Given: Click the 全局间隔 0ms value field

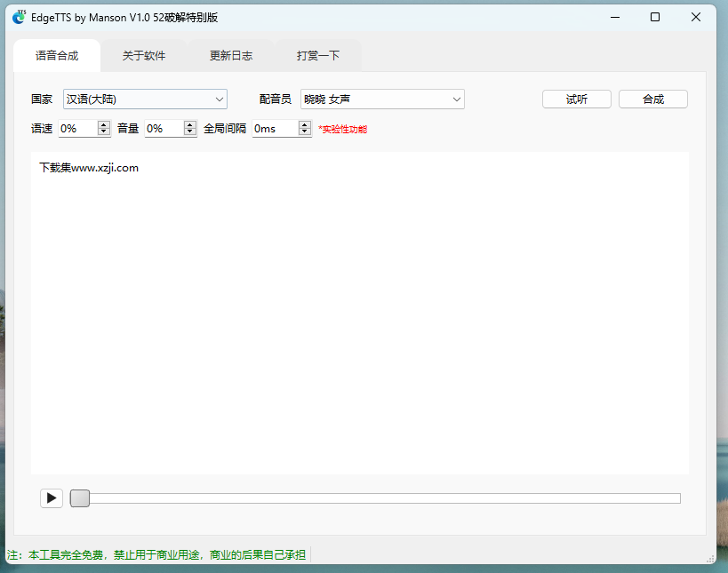Looking at the screenshot, I should point(276,129).
